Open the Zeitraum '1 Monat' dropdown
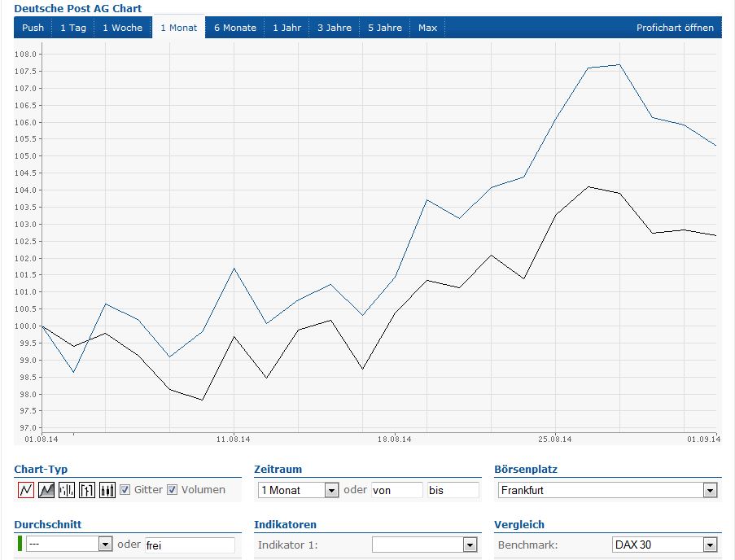Image resolution: width=735 pixels, height=560 pixels. tap(298, 490)
